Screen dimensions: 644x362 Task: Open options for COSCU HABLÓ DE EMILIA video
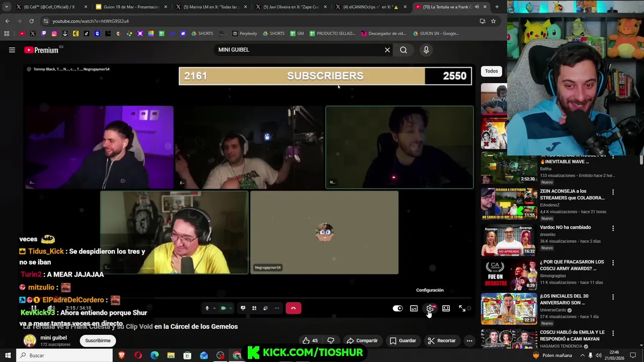tap(613, 333)
